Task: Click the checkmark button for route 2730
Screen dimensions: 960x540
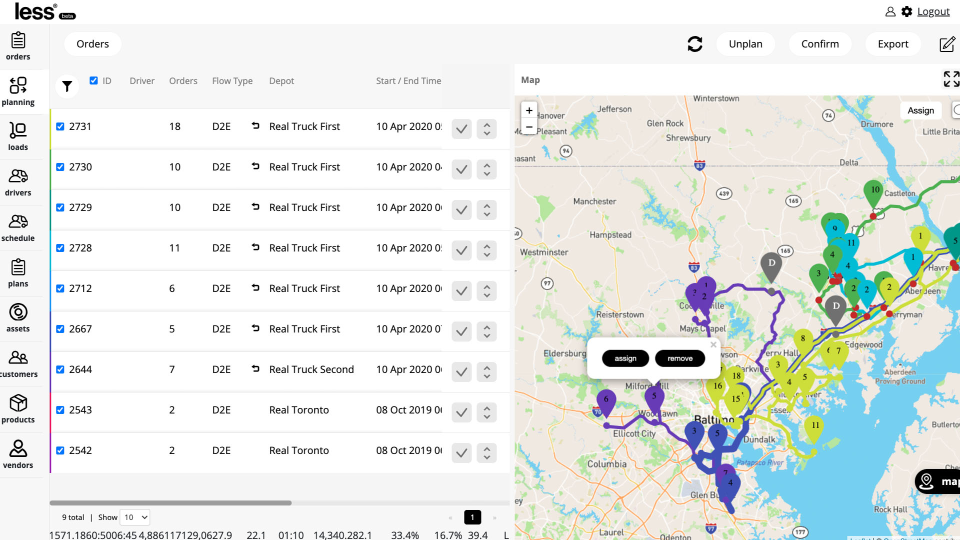Action: (x=462, y=170)
